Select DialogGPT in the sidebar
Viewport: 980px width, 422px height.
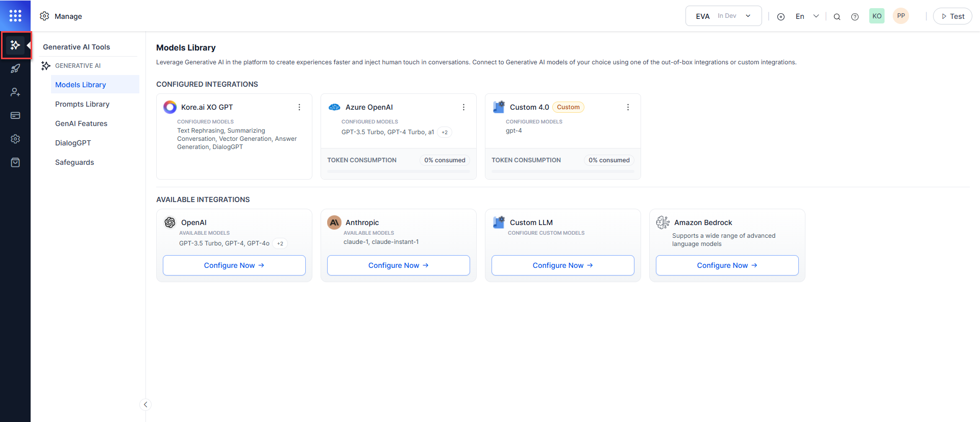(73, 143)
